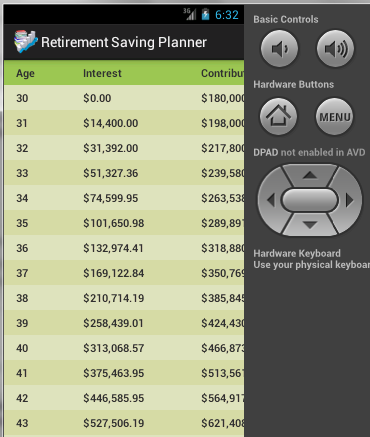Select the Contribution column header
The image size is (370, 437).
click(x=223, y=73)
